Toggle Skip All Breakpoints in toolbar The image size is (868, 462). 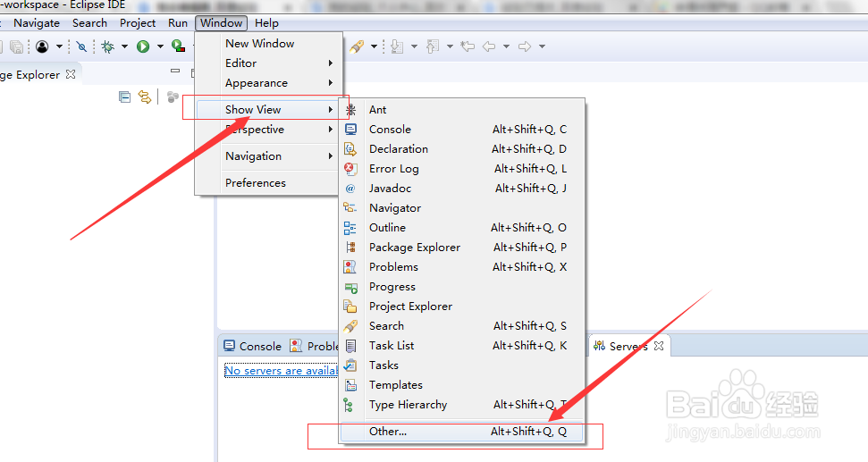click(x=82, y=46)
